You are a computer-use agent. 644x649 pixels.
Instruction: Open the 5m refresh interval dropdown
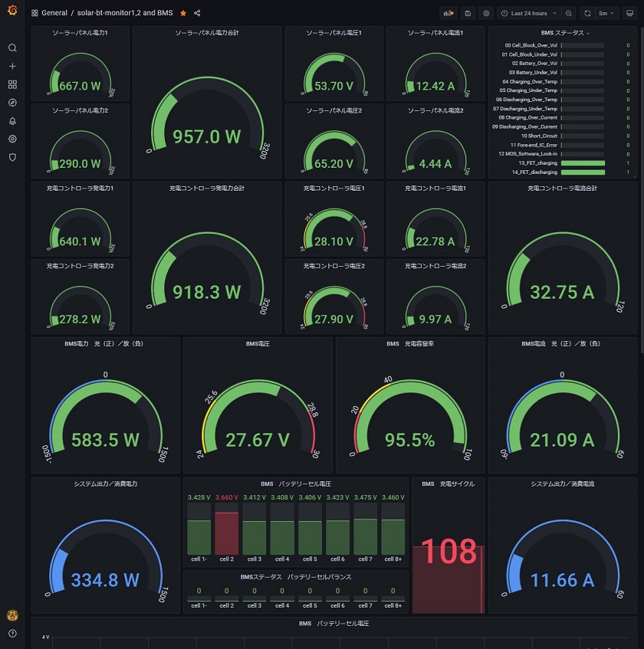(x=606, y=13)
